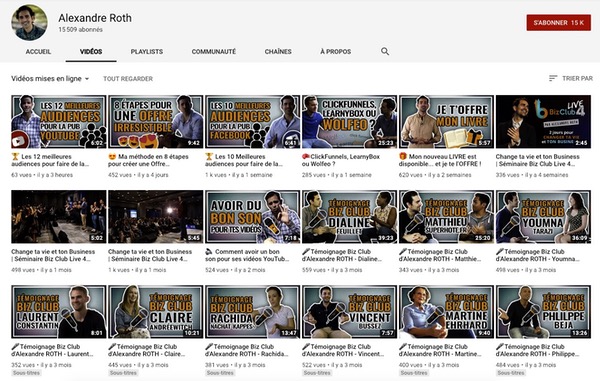The image size is (600, 381).
Task: Expand the Vidéos mises en ligne dropdown
Action: coord(50,78)
